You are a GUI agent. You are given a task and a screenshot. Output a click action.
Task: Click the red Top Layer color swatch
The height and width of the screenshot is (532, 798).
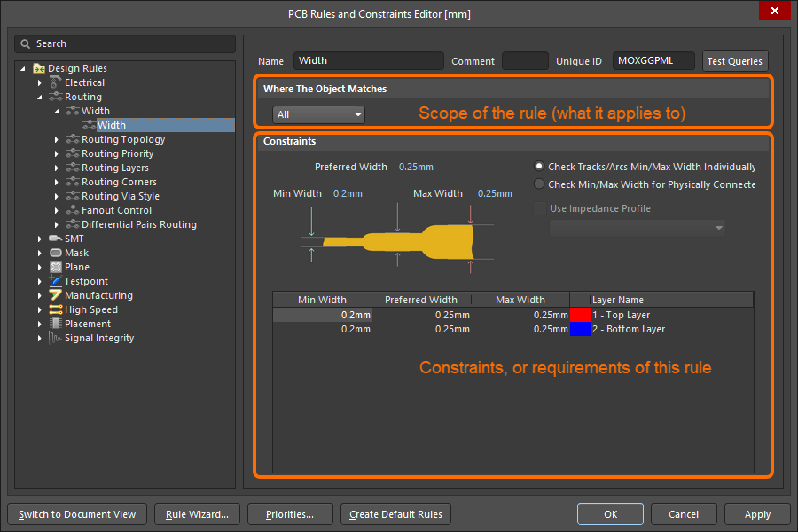580,315
